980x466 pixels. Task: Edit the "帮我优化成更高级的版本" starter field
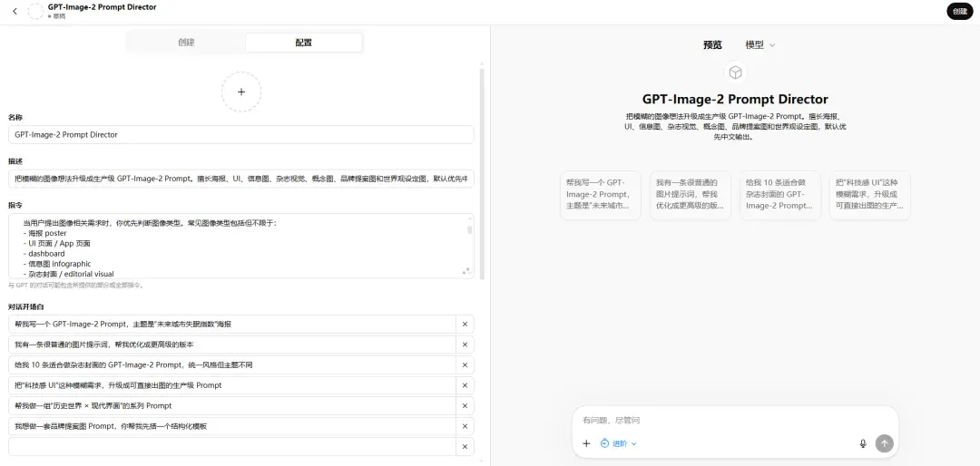(232, 345)
